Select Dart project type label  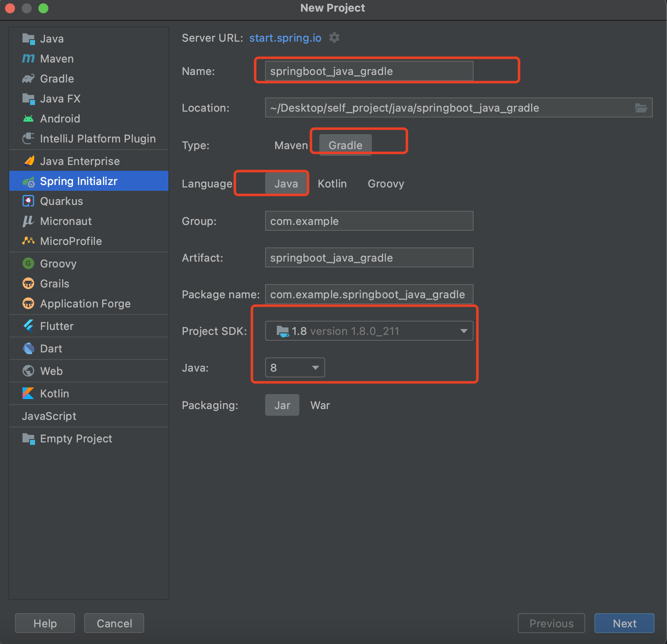51,349
